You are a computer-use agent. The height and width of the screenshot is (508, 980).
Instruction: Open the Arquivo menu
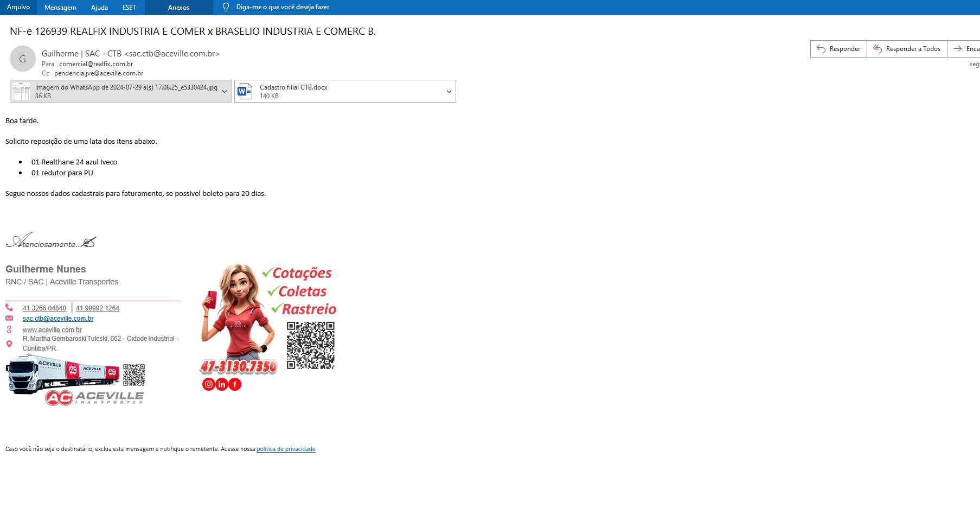pyautogui.click(x=18, y=7)
